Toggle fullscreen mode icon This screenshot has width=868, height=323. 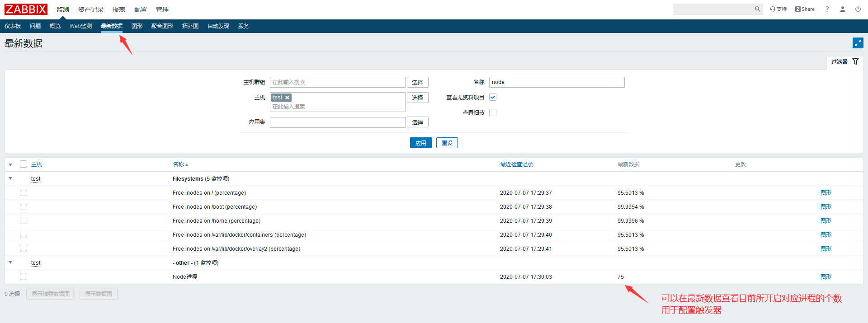click(x=858, y=43)
